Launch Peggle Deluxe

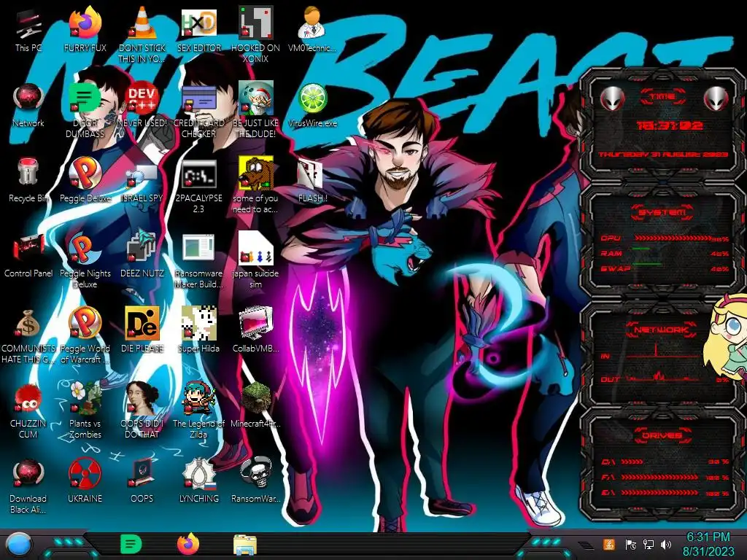(85, 181)
